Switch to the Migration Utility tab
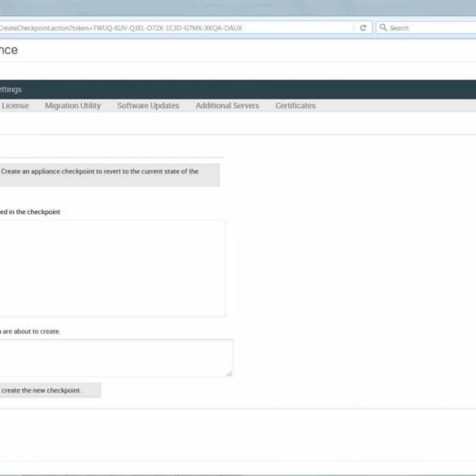This screenshot has height=476, width=476. [73, 106]
